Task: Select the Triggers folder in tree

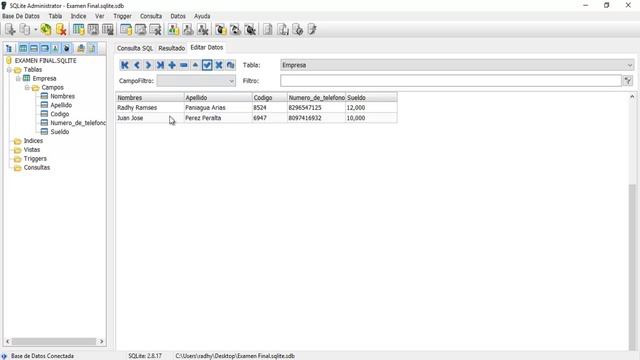Action: [35, 159]
